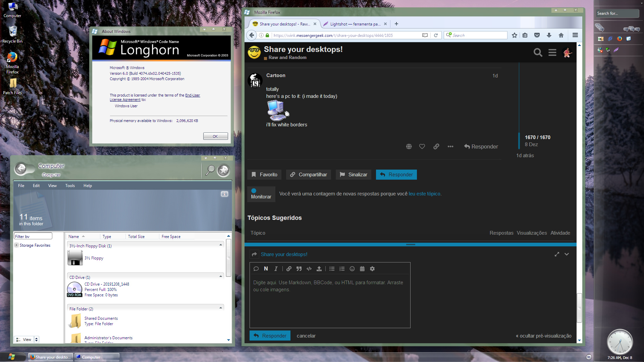Go back in Computer window
This screenshot has height=362, width=644.
point(21,169)
